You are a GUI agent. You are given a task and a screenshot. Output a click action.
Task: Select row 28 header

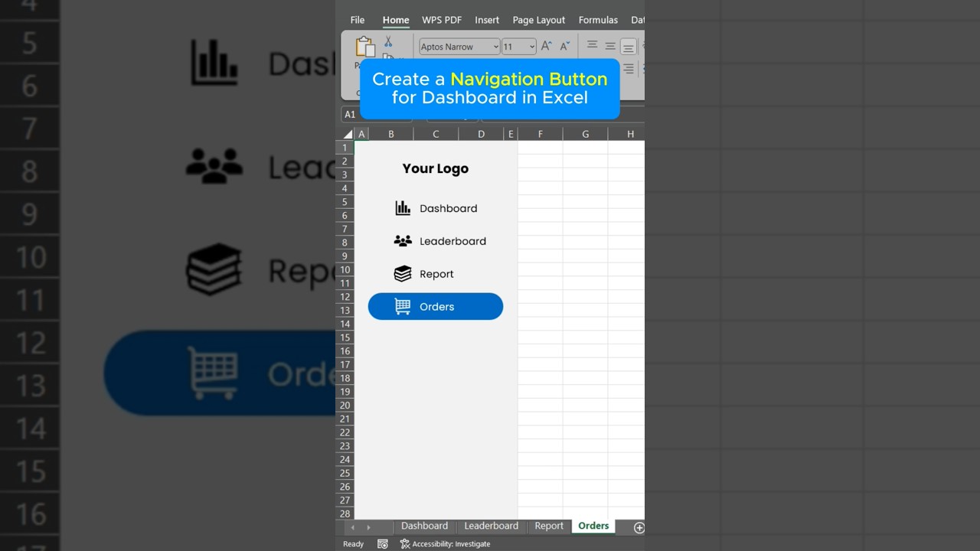pos(345,514)
